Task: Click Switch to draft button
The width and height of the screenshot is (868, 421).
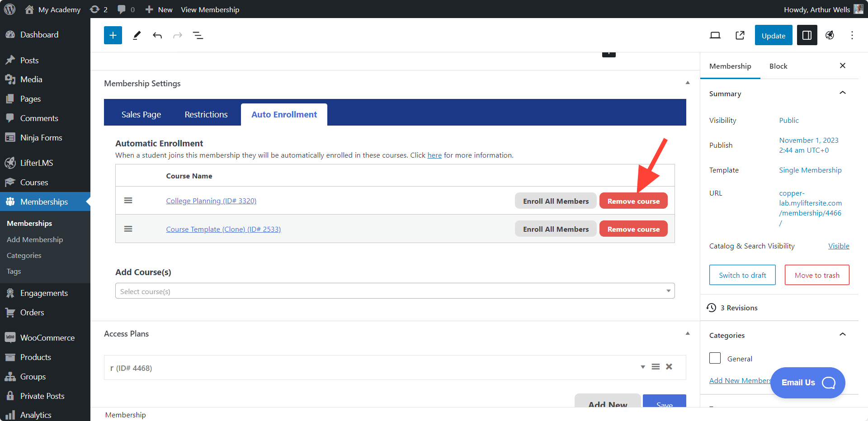Action: click(x=742, y=275)
